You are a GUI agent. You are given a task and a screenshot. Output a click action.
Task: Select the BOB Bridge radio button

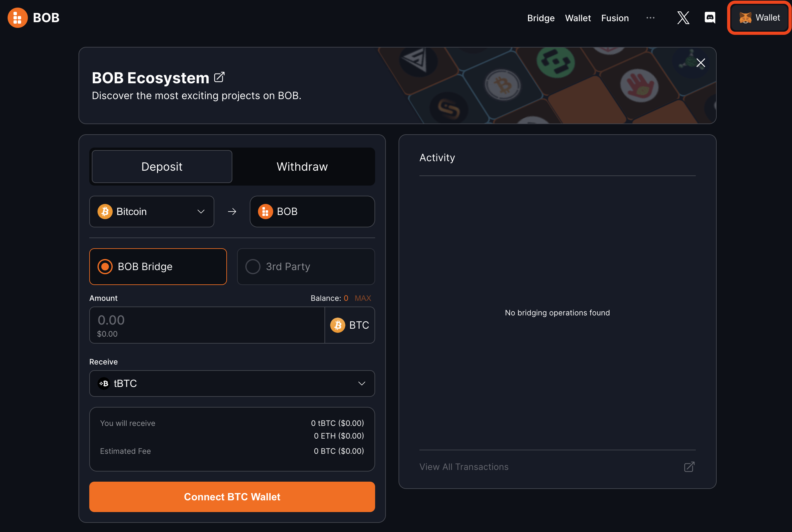104,266
